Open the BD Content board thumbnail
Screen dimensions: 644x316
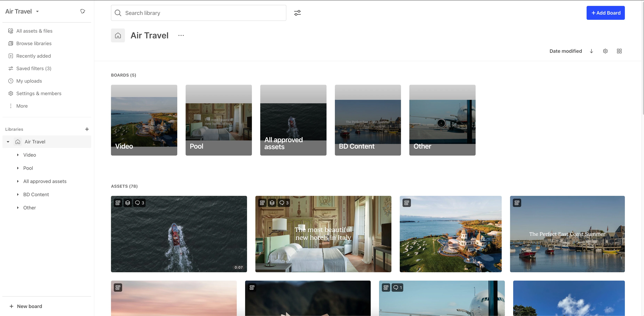368,120
